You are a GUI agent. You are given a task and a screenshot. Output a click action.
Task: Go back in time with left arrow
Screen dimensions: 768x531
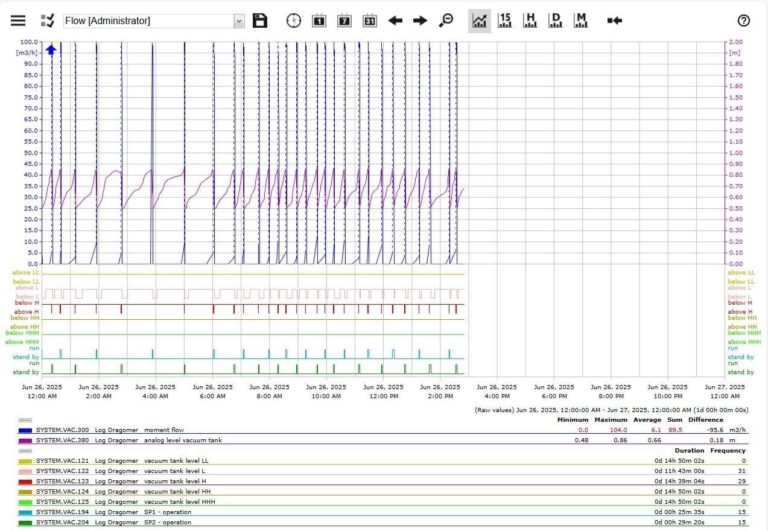[395, 20]
